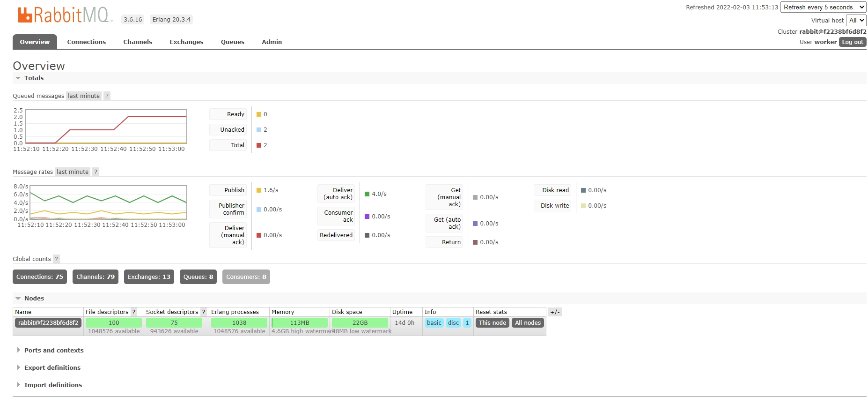
Task: Click the purple Consumer ack swatch
Action: 367,217
